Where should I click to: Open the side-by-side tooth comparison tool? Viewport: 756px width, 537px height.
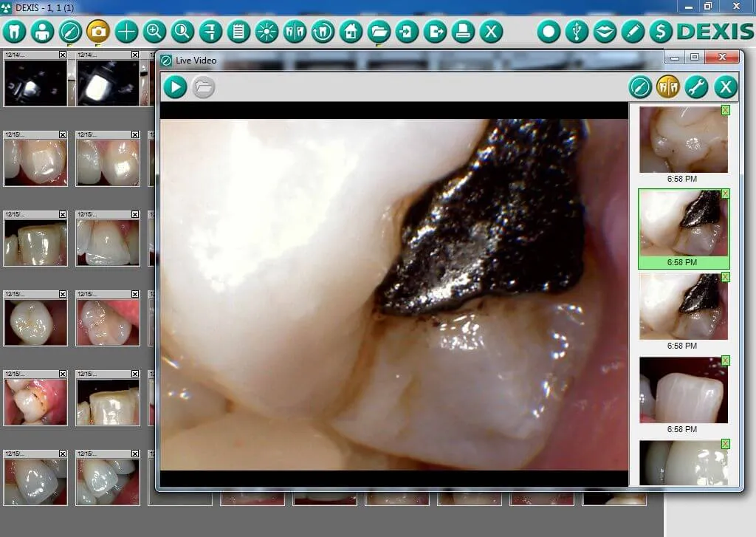(x=294, y=33)
